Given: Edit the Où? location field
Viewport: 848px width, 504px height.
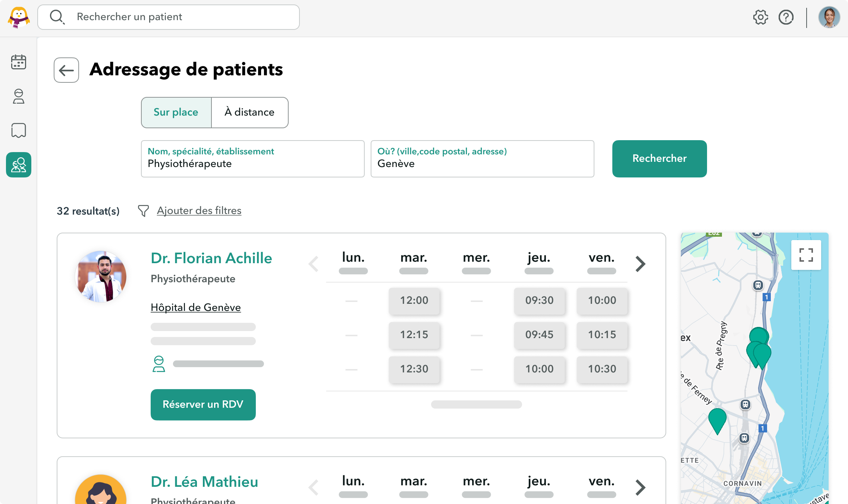Looking at the screenshot, I should click(x=483, y=159).
